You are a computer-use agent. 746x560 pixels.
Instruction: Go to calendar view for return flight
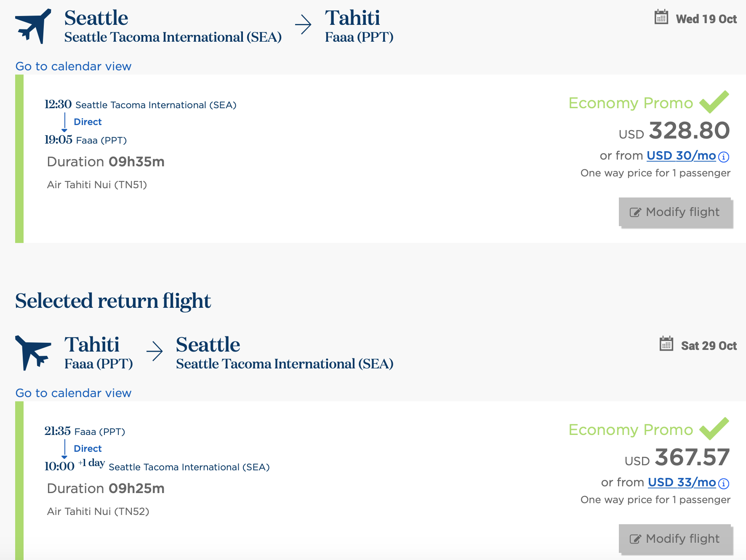click(73, 393)
